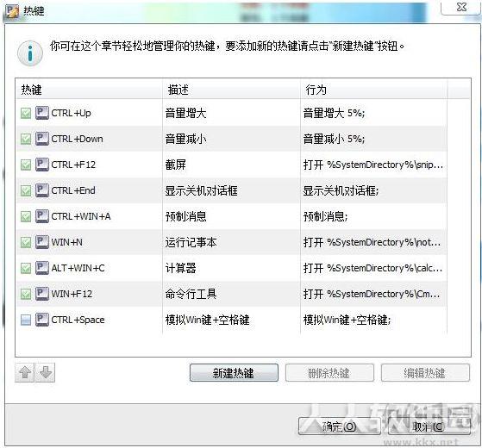
Task: Click the keyboard icon beside WIN+F12
Action: tap(42, 293)
